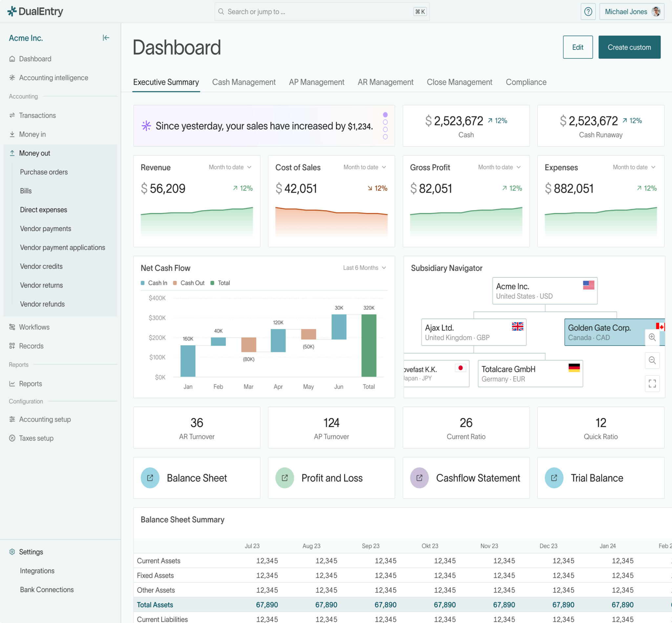Switch to Cash Management tab
Screen dimensions: 672x623
(x=244, y=82)
